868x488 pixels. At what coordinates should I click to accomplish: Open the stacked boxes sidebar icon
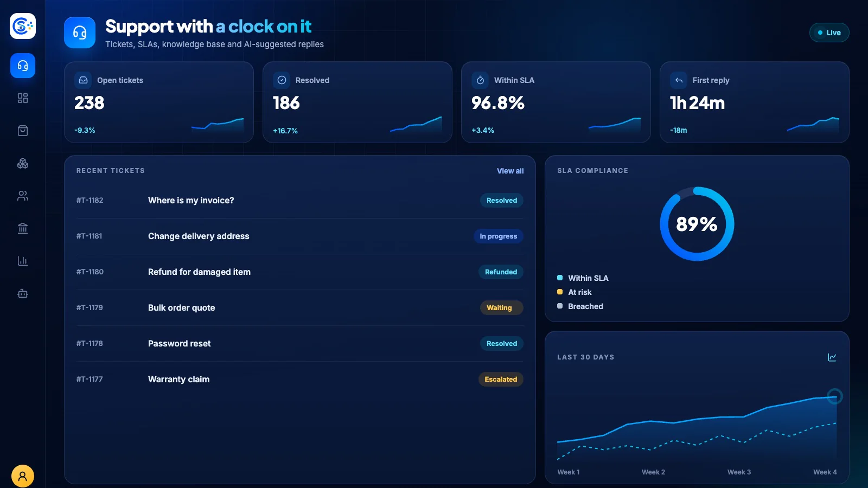[x=23, y=163]
